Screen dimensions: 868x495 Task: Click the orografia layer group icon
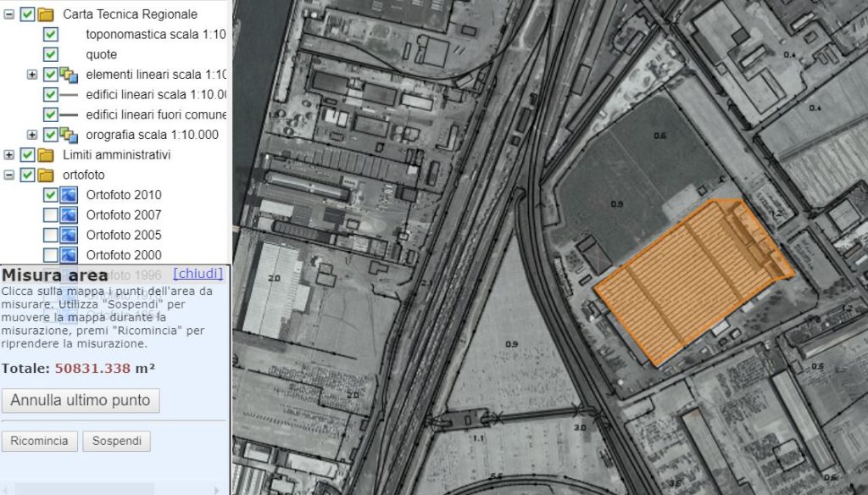(70, 135)
